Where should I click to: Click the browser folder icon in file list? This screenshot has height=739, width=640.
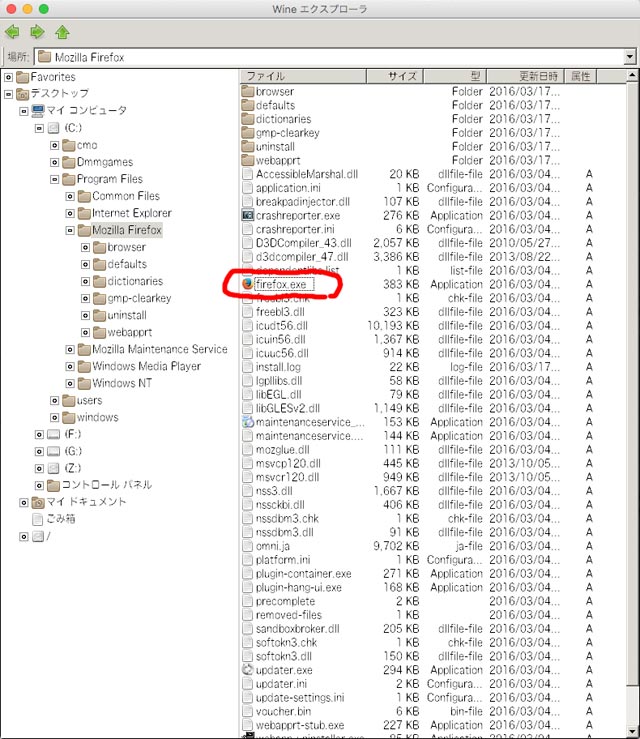point(247,91)
